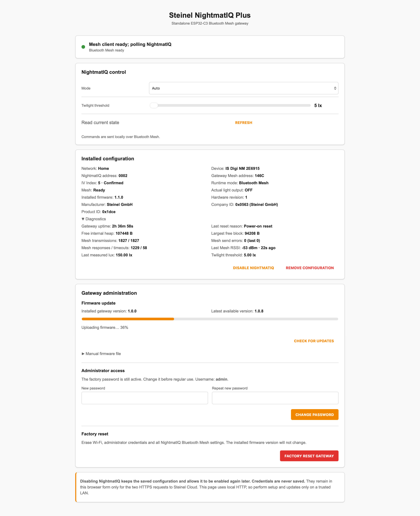This screenshot has width=420, height=516.
Task: Click Runtime mode 'Bluetooth Mesh' value
Action: [x=254, y=183]
